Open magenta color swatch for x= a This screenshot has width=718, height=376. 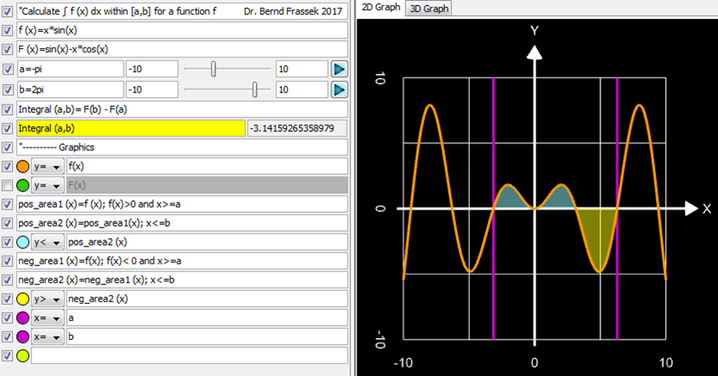[x=22, y=318]
